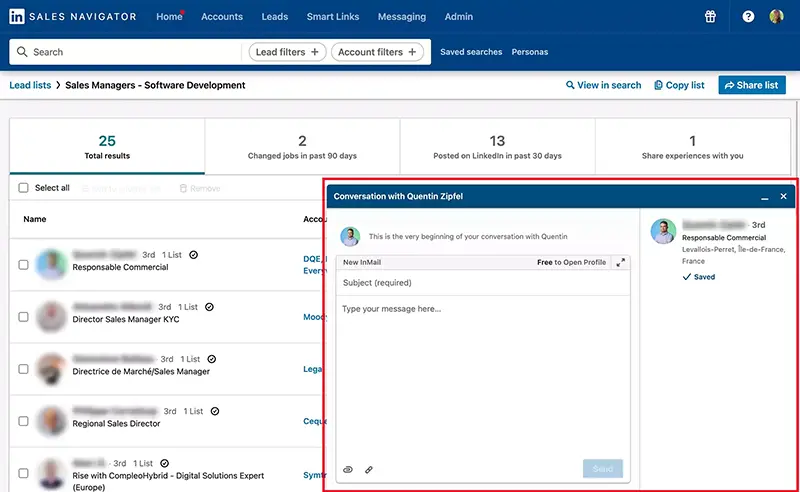Go back to Lead lists breadcrumb
This screenshot has height=492, width=800.
[x=30, y=85]
